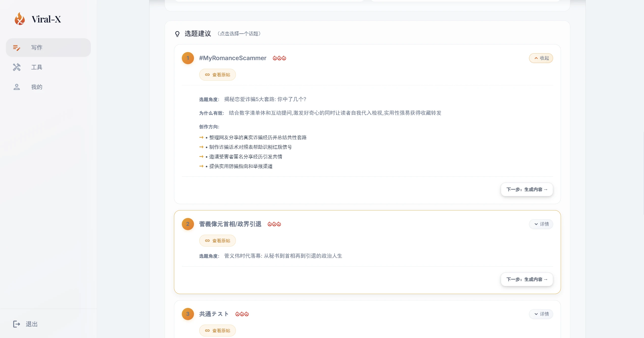Viewport: 644px width, 338px height.
Task: Click the writing pencil icon in sidebar
Action: pyautogui.click(x=17, y=47)
